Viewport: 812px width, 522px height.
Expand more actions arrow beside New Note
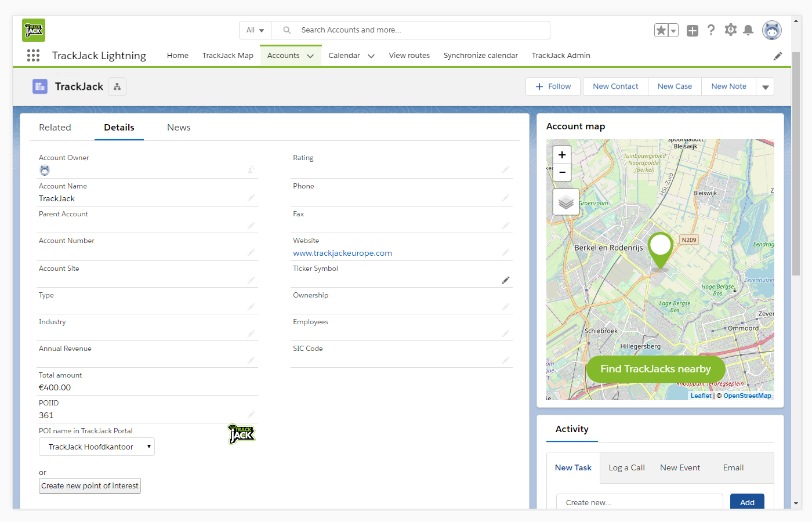(765, 87)
